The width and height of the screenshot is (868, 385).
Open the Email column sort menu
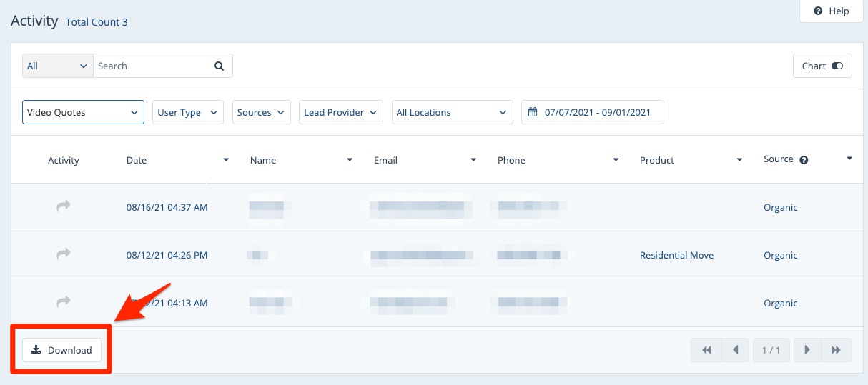[x=473, y=160]
